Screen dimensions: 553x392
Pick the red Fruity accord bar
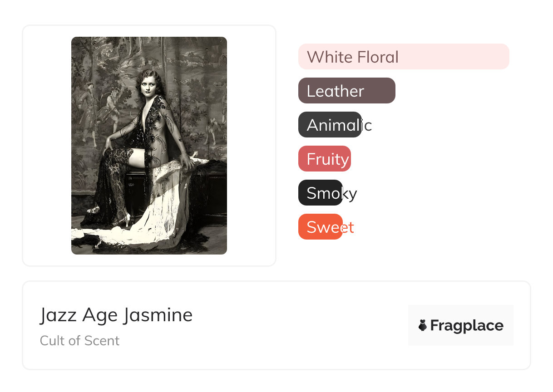pyautogui.click(x=324, y=159)
